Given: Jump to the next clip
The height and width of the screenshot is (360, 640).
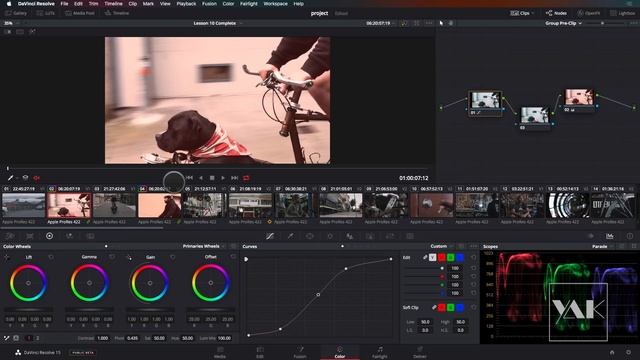Looking at the screenshot, I should [x=234, y=178].
